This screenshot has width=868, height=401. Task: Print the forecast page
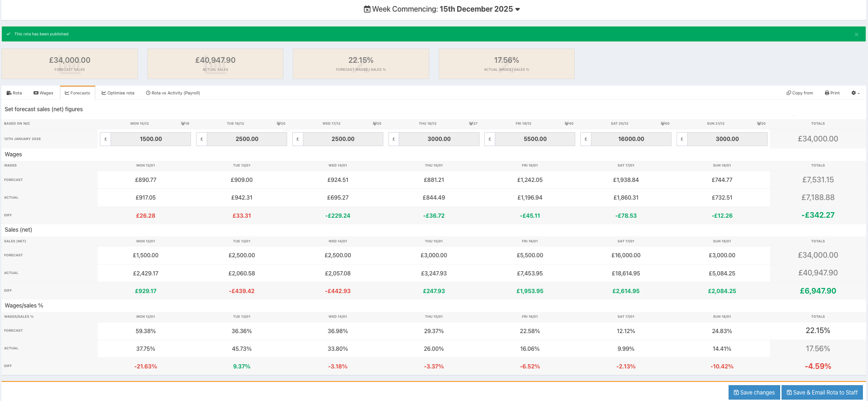pyautogui.click(x=832, y=93)
